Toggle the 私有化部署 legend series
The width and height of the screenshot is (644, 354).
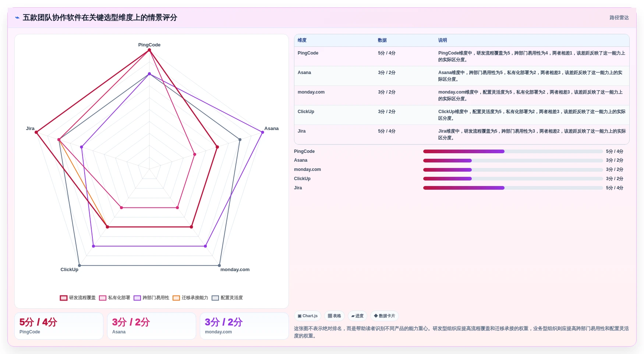coord(114,298)
